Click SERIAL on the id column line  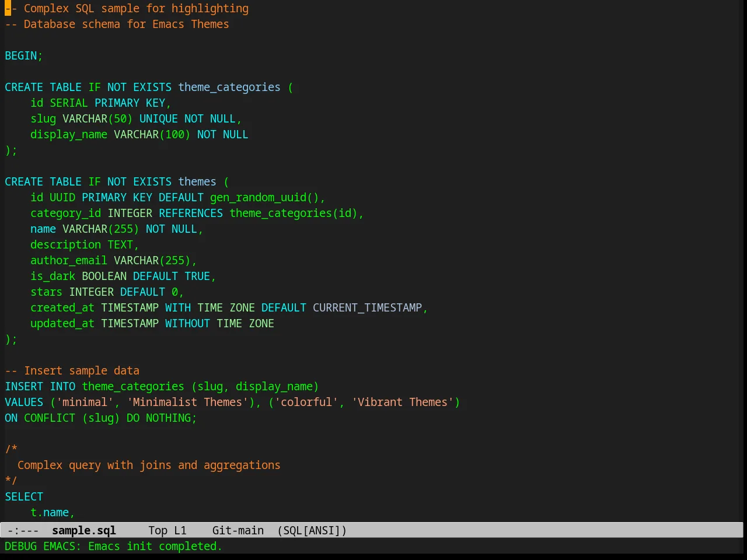(69, 103)
